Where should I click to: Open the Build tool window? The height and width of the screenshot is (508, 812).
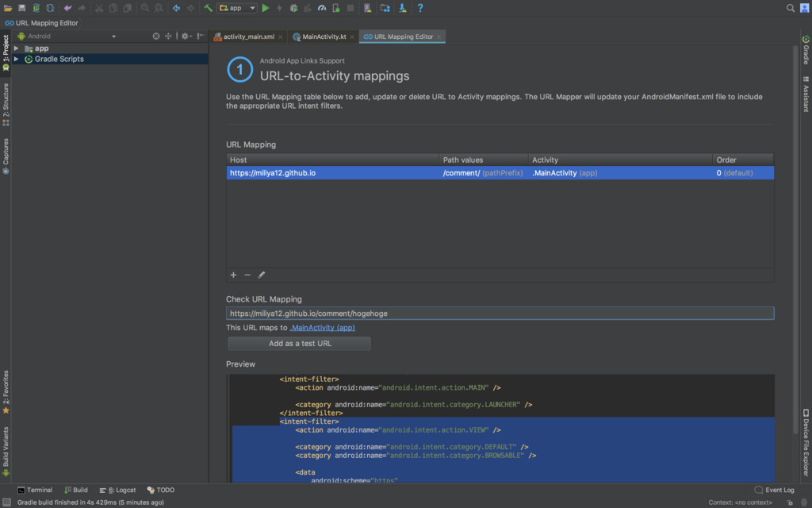point(75,490)
